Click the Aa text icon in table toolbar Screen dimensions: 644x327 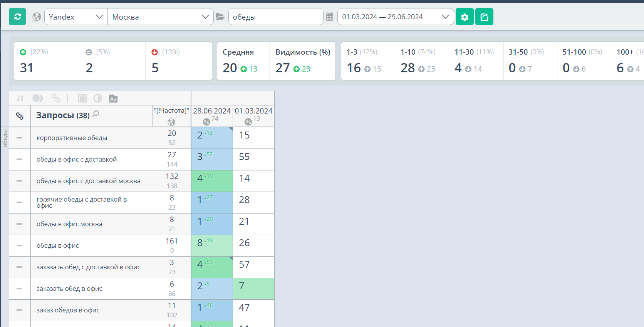[113, 98]
